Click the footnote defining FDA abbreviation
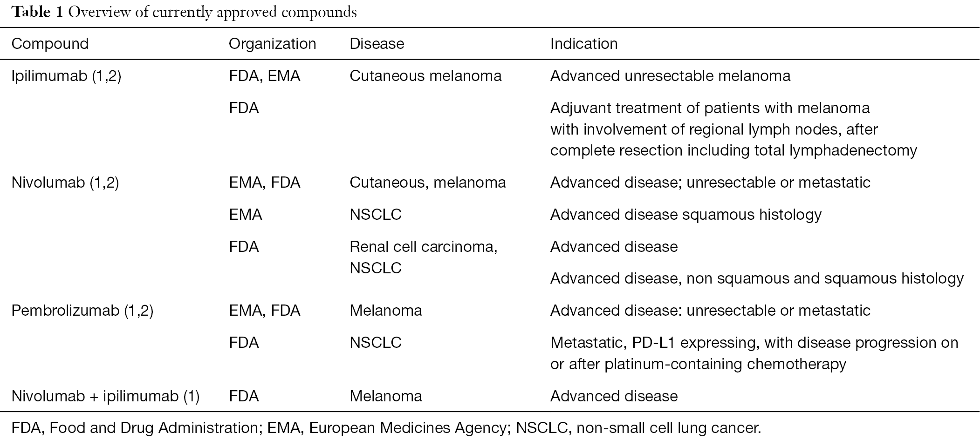980x440 pixels. click(135, 428)
